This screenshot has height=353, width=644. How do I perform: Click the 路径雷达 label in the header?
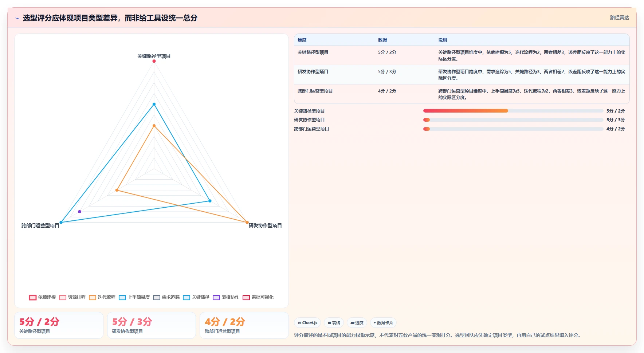click(619, 17)
